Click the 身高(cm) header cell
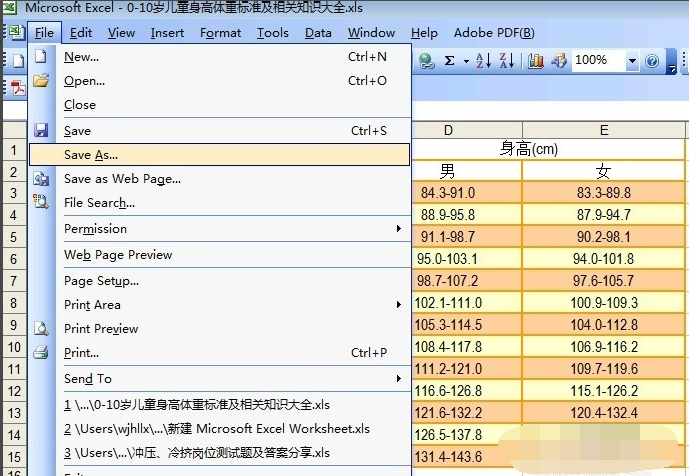The image size is (689, 476). pos(548,149)
